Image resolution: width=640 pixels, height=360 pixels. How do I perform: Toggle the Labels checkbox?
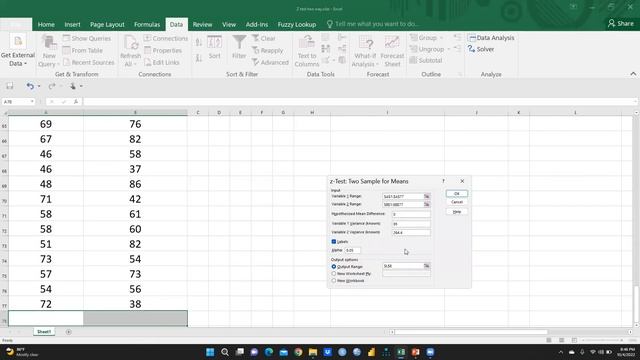(x=334, y=242)
